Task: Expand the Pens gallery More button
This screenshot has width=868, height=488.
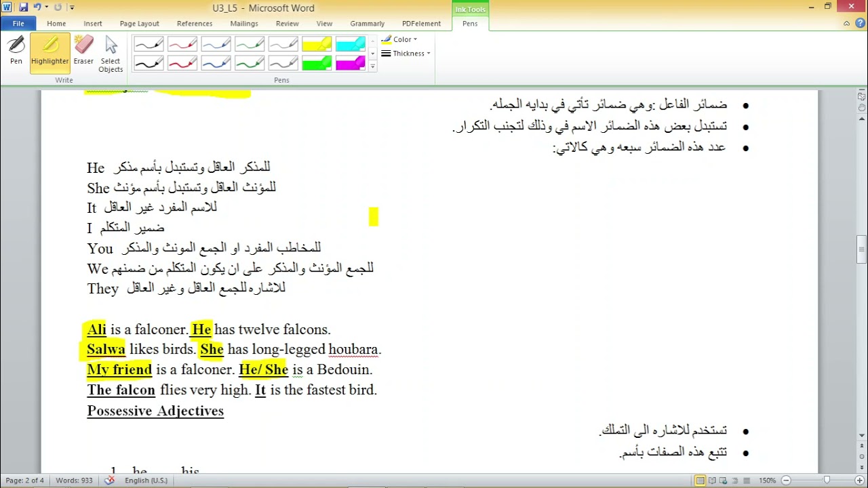Action: pos(372,66)
